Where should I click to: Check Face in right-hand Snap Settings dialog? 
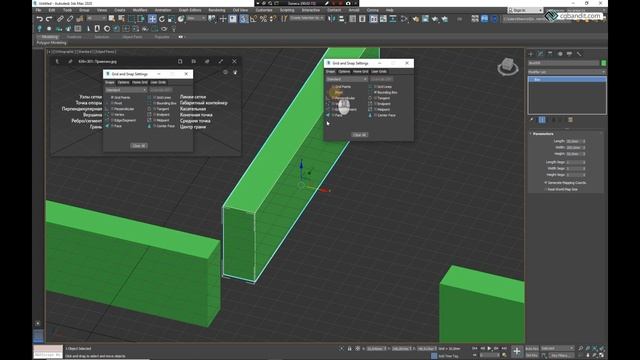coord(333,115)
